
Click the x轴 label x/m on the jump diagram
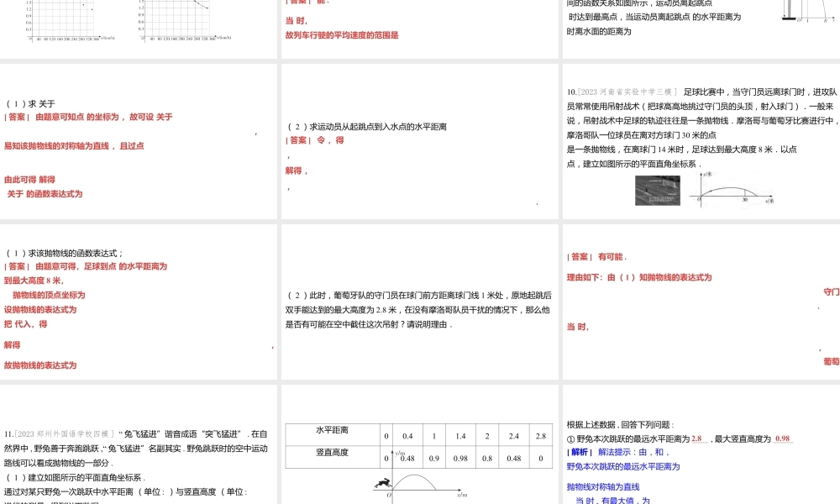(464, 494)
